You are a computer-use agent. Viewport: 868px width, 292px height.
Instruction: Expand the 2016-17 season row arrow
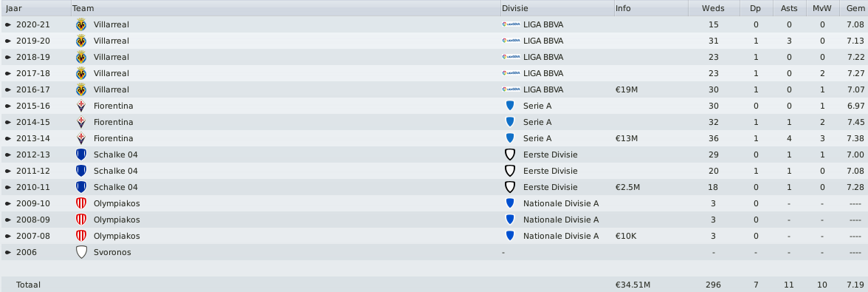point(7,89)
